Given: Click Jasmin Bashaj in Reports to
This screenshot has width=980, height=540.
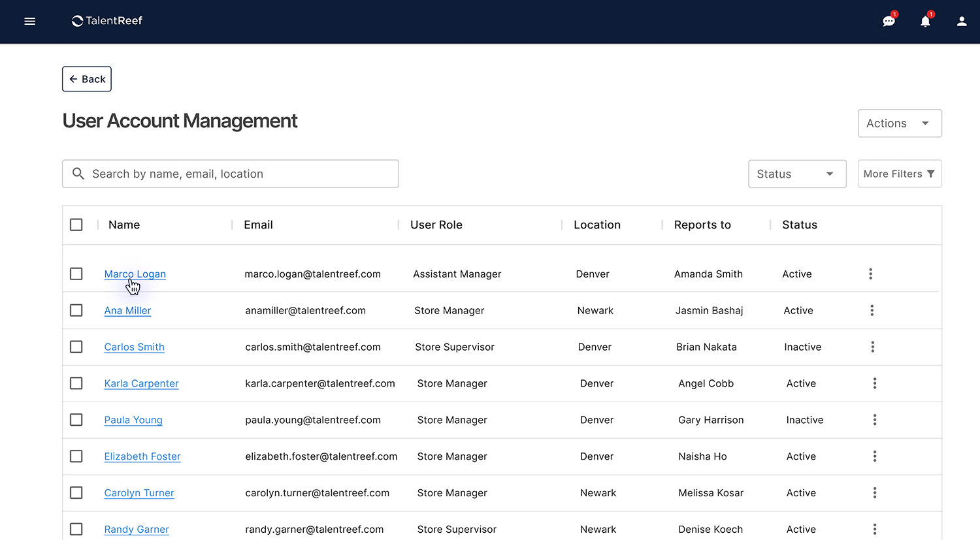Looking at the screenshot, I should click(710, 311).
